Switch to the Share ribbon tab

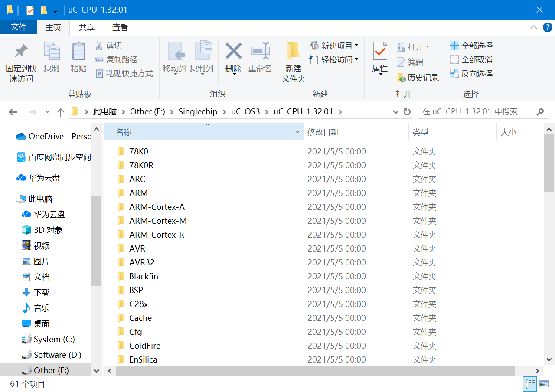coord(86,27)
